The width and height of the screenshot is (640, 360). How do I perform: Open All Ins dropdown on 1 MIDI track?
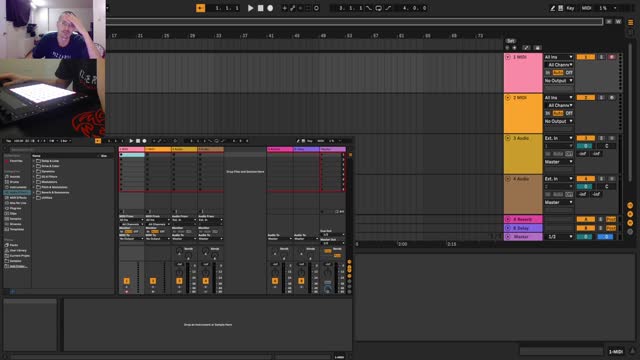coord(558,57)
